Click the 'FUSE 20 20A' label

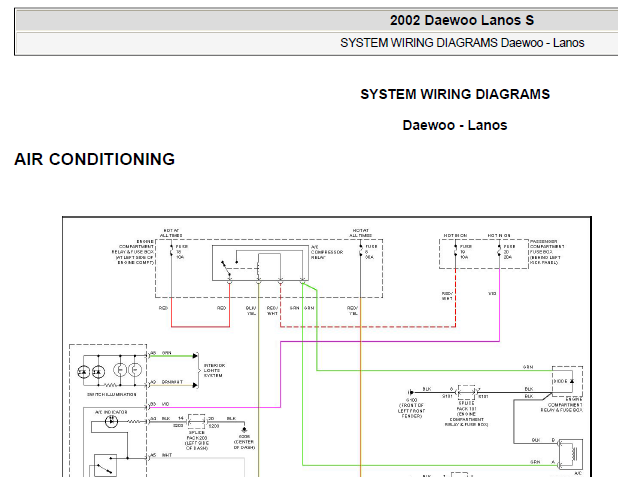tap(509, 252)
